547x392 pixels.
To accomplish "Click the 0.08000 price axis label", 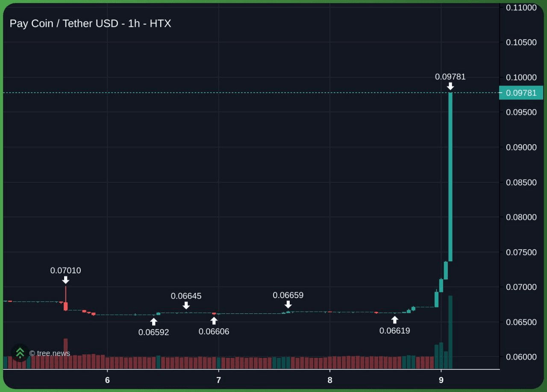I will [x=521, y=217].
